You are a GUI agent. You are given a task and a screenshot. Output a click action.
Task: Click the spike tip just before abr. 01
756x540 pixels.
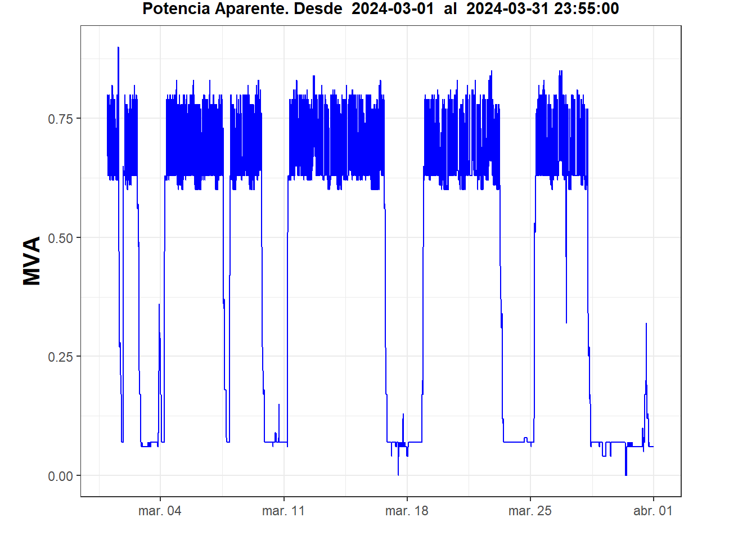pyautogui.click(x=646, y=325)
